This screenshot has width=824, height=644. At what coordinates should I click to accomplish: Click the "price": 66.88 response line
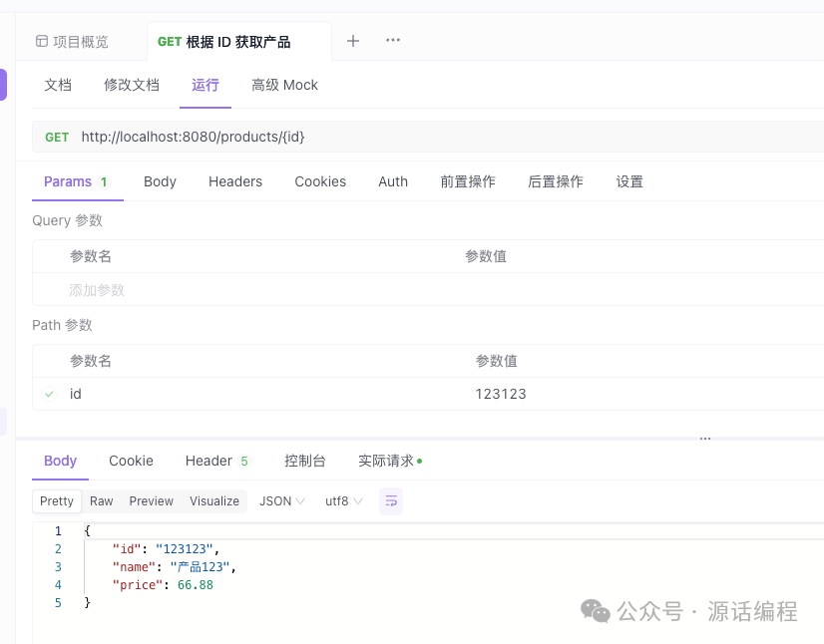point(163,584)
